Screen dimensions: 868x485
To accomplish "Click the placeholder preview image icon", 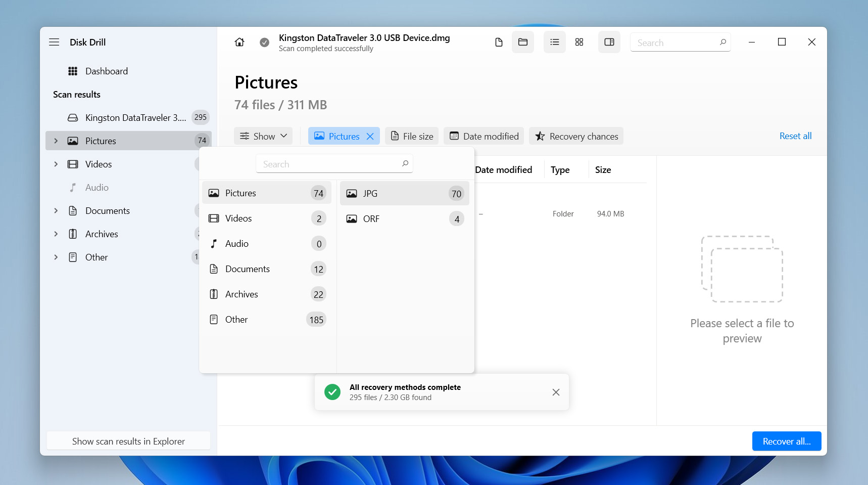I will pos(742,269).
